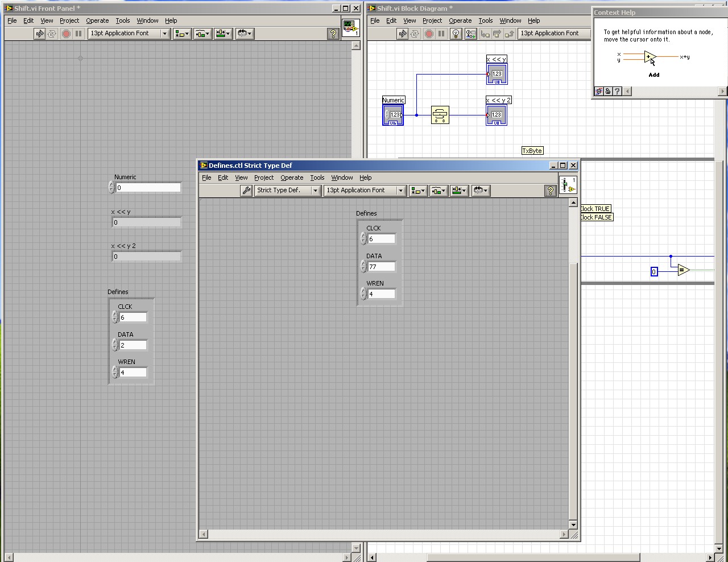This screenshot has width=728, height=562.
Task: Open View menu in Defines.ctl window
Action: coord(241,177)
